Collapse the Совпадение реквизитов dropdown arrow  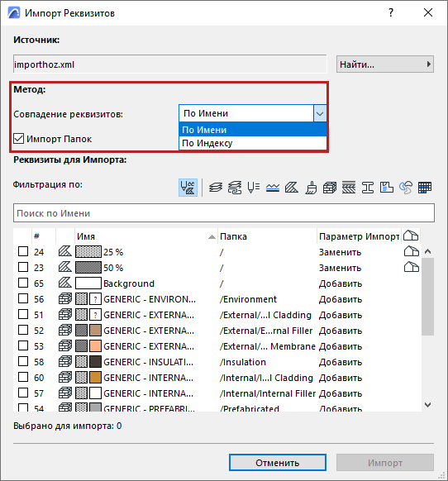click(x=320, y=113)
